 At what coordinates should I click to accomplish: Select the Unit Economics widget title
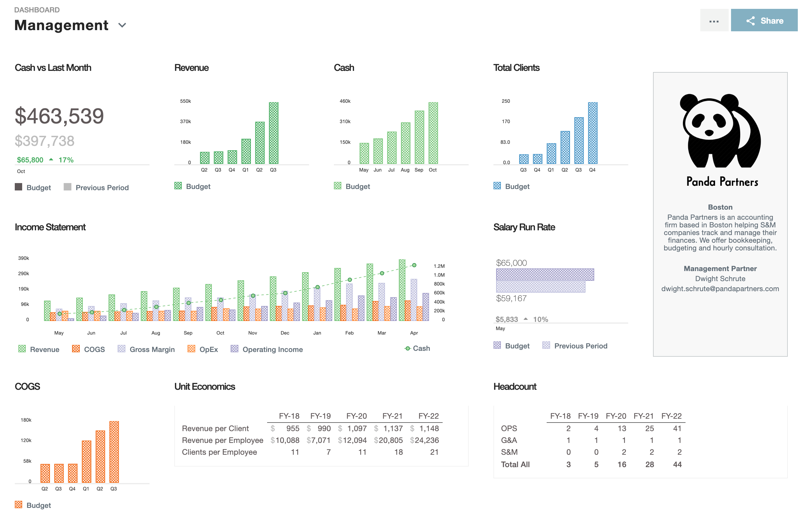[x=205, y=387]
